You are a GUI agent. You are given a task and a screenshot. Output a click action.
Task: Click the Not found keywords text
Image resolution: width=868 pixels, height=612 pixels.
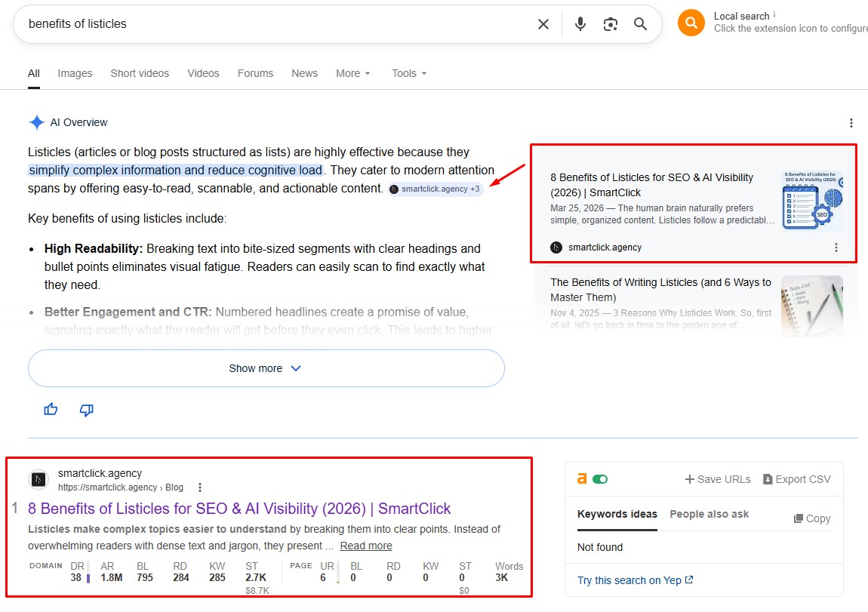(600, 547)
